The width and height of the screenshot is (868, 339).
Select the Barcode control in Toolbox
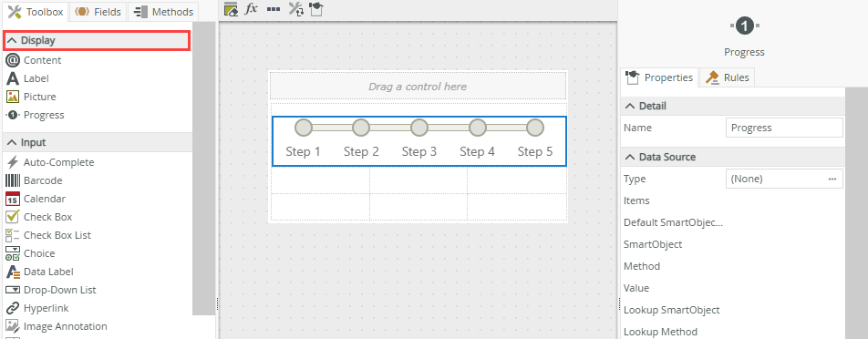pos(34,180)
